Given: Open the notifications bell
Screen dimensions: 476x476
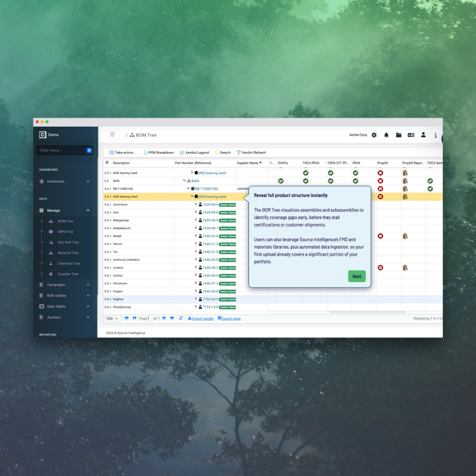Looking at the screenshot, I should (386, 135).
